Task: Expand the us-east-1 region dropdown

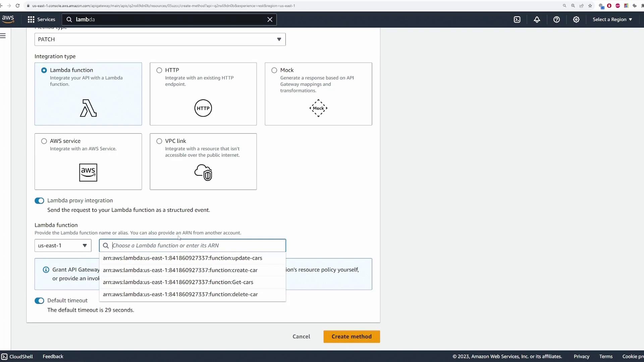Action: (63, 246)
